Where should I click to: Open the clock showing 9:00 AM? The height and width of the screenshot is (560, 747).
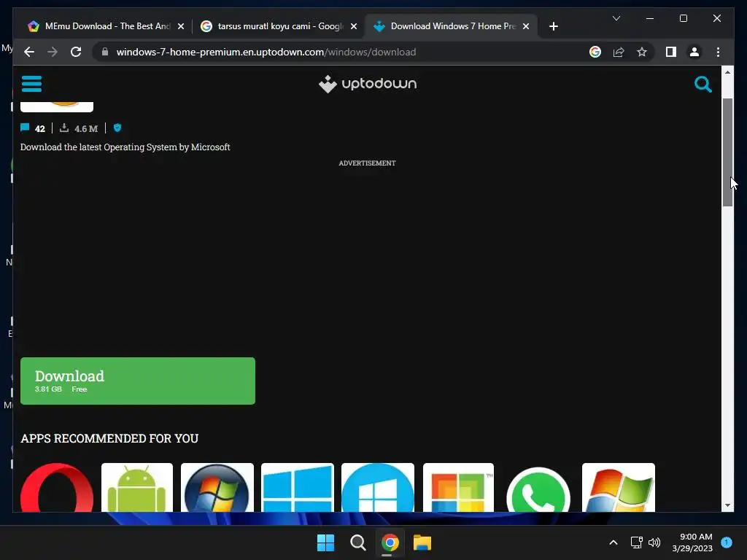tap(692, 542)
